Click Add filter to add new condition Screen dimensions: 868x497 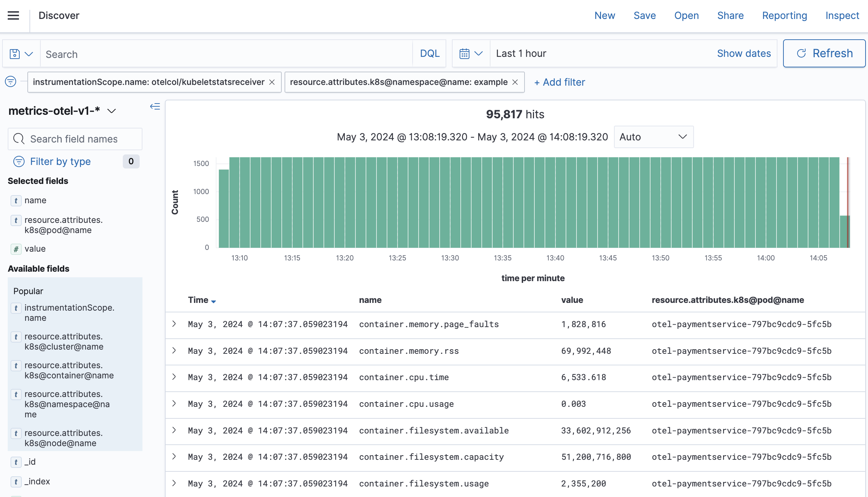click(559, 82)
